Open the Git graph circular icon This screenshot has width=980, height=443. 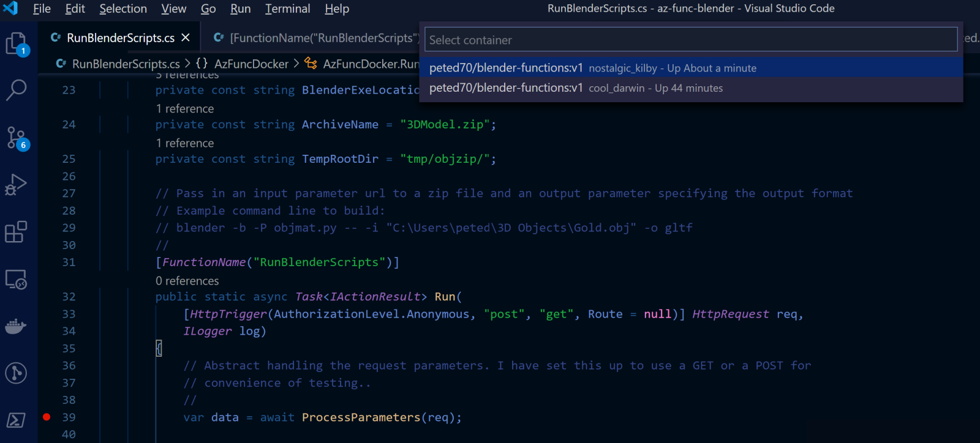point(16,373)
